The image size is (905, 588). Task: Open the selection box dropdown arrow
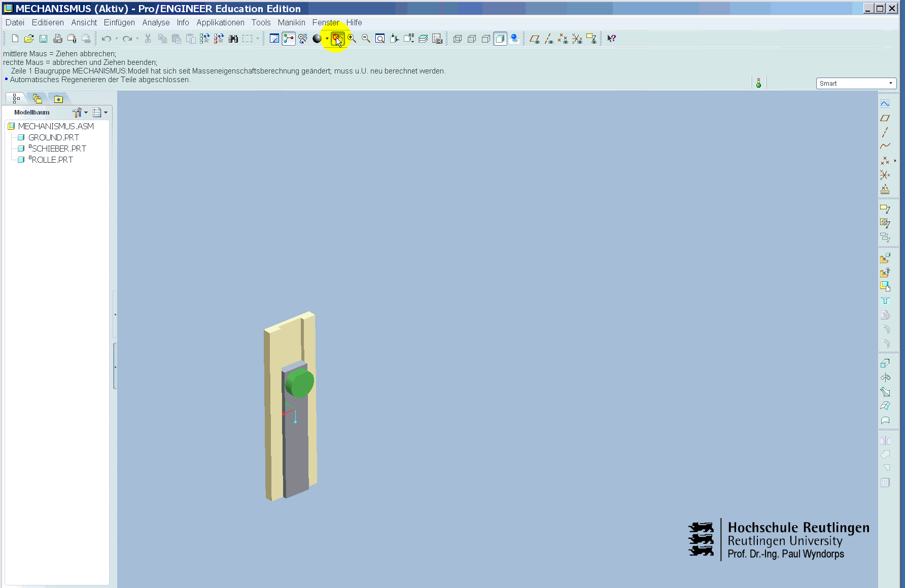coord(258,39)
